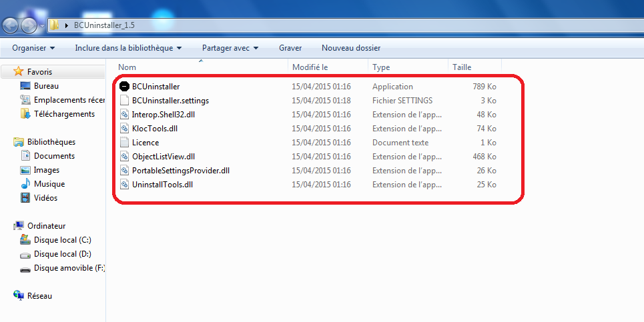Click the Disque local (C:) drive icon
644x322 pixels.
25,239
